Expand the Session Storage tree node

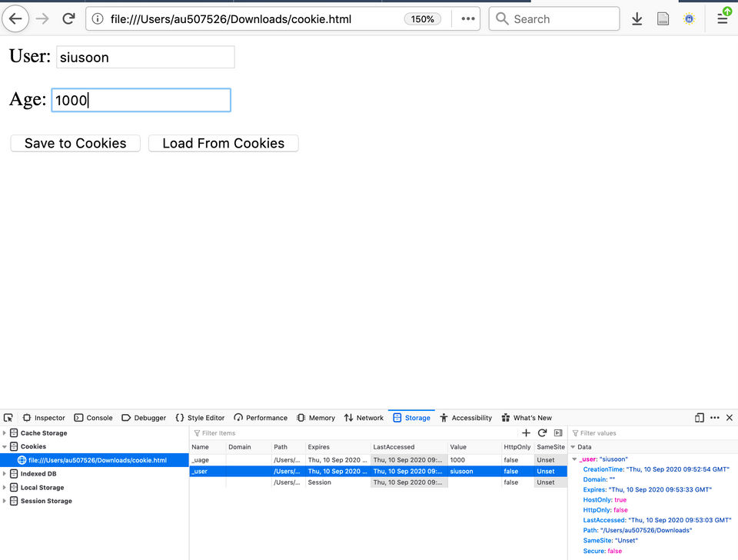tap(5, 501)
